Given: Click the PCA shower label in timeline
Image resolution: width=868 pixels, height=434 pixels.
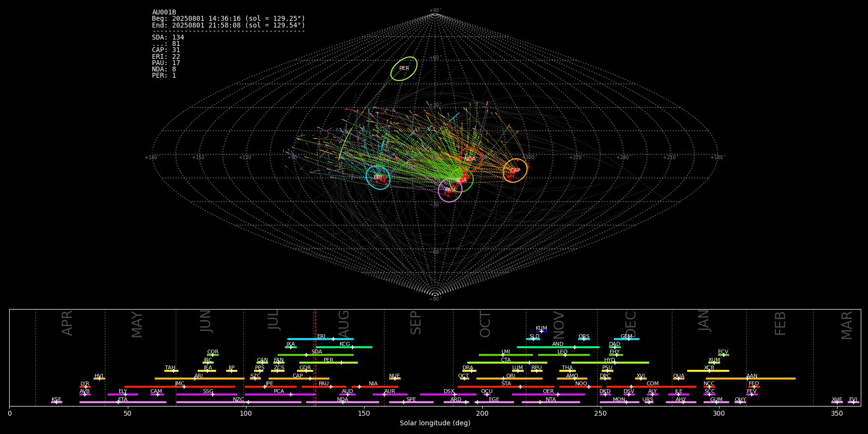Looking at the screenshot, I should click(279, 392).
